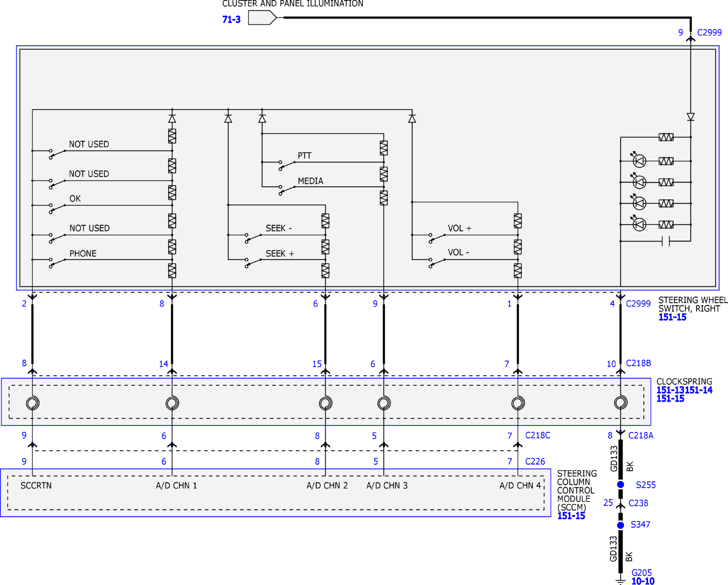Image resolution: width=728 pixels, height=585 pixels.
Task: Click the 151-14 clockspring reference link
Action: coord(699,390)
